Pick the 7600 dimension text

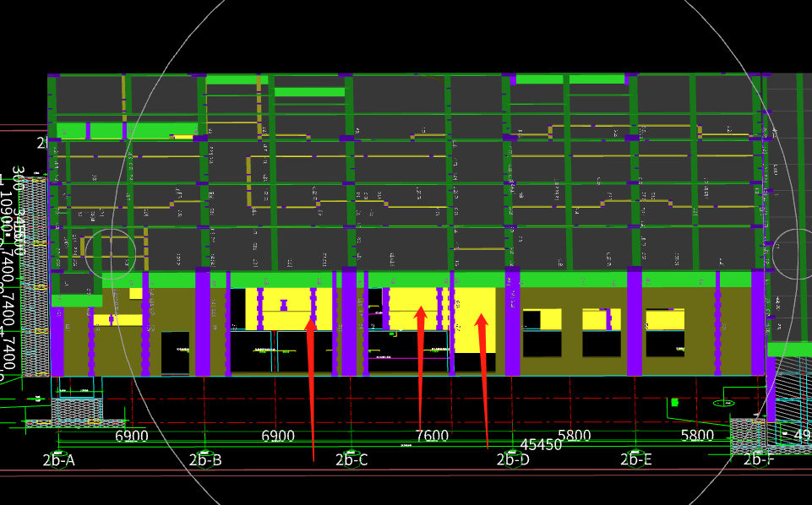coord(432,437)
